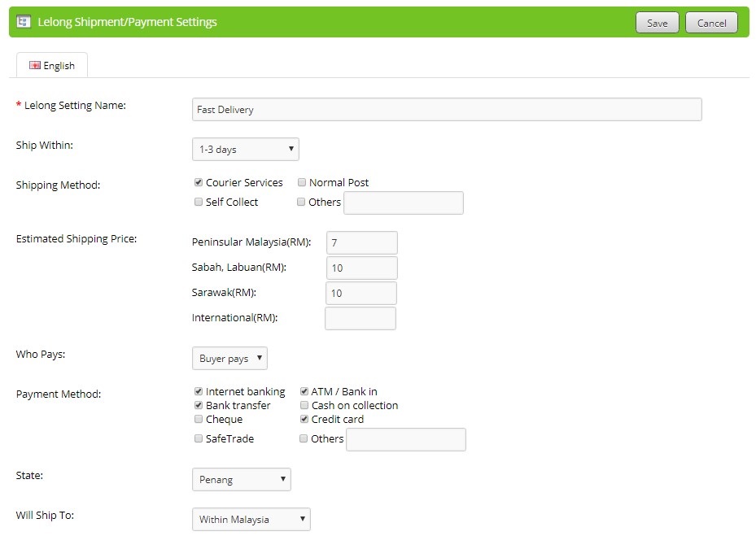The height and width of the screenshot is (536, 756).
Task: Open the Ship Within dropdown
Action: [x=244, y=149]
